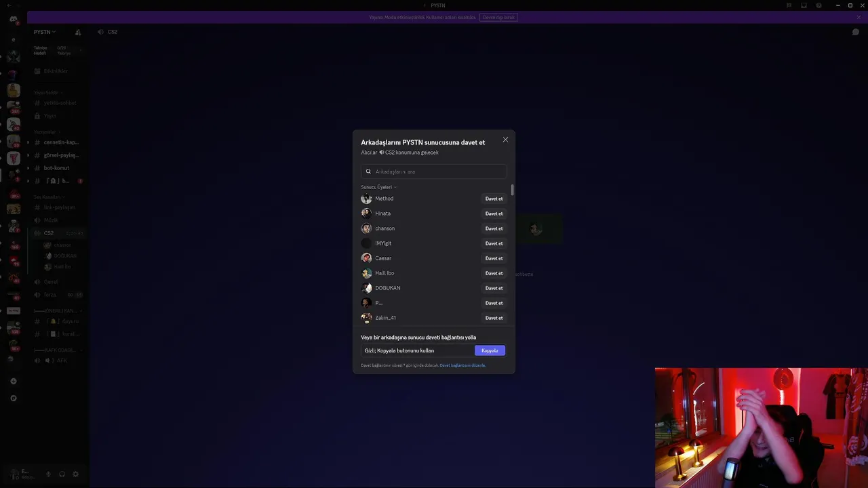Image resolution: width=868 pixels, height=488 pixels.
Task: Open yellow server icon in server list
Action: click(14, 90)
